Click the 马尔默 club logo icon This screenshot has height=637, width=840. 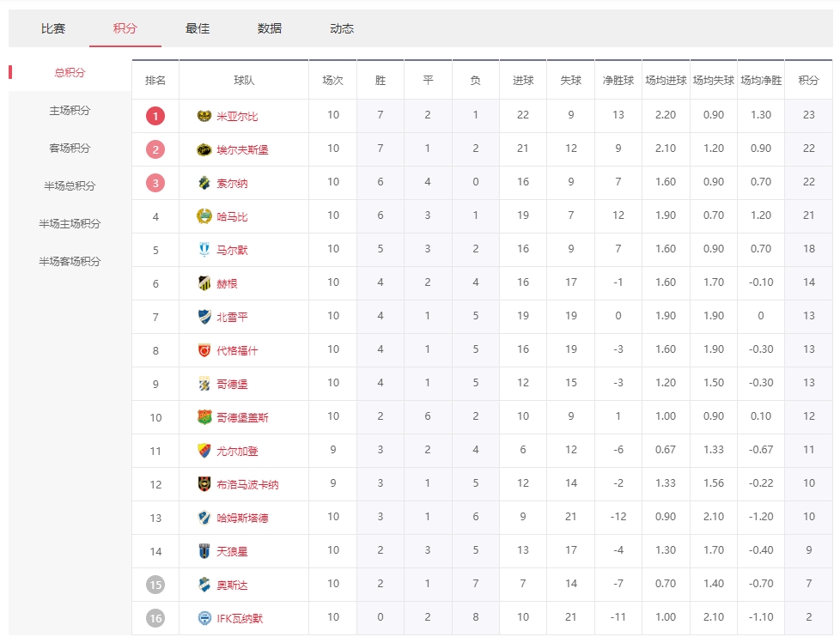(x=204, y=250)
